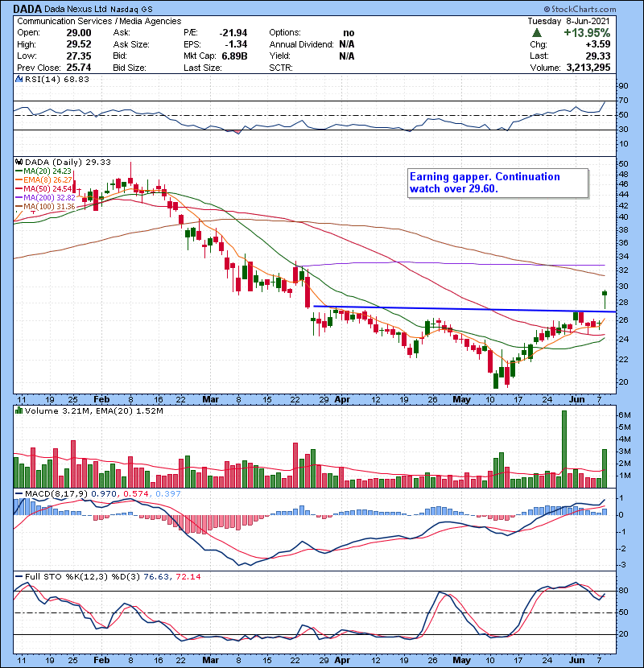Click the Last price value 29.33
Screen dimensions: 644x668
pyautogui.click(x=597, y=56)
